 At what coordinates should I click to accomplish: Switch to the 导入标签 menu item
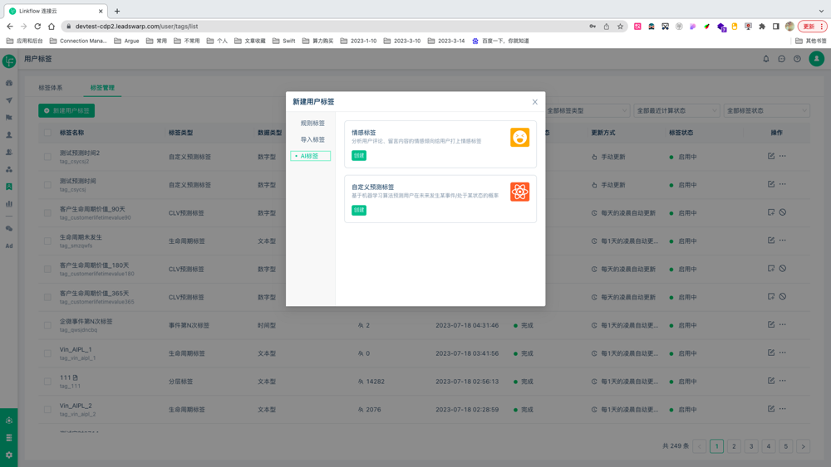(x=313, y=140)
